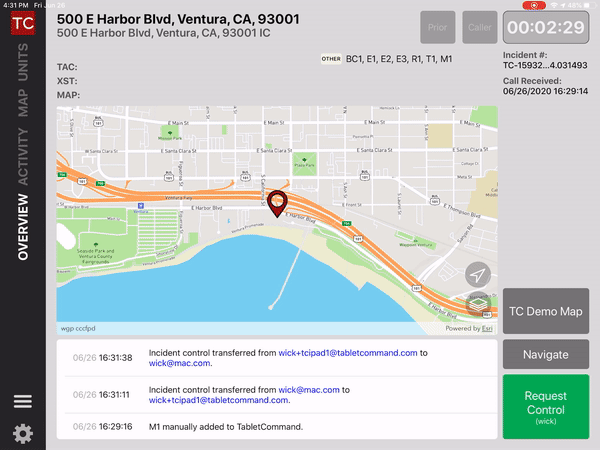Image resolution: width=600 pixels, height=450 pixels.
Task: Tap the red incident pin on map
Action: tap(277, 203)
